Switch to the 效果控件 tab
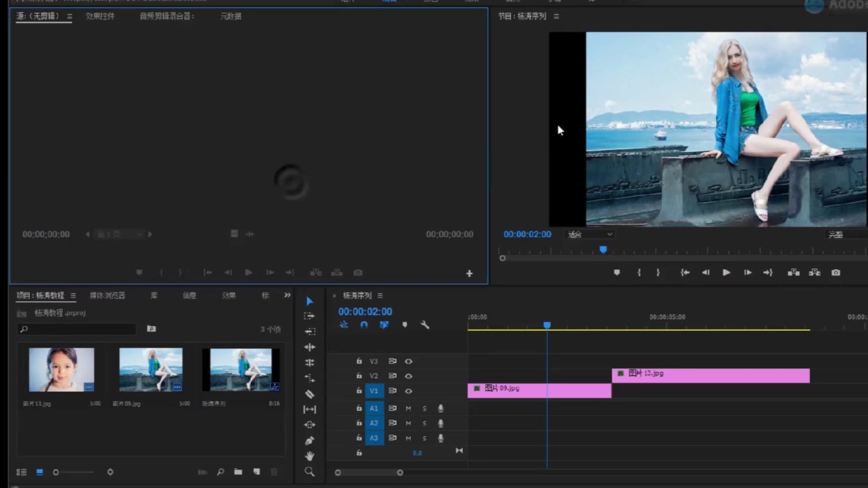The height and width of the screenshot is (488, 868). click(x=100, y=16)
